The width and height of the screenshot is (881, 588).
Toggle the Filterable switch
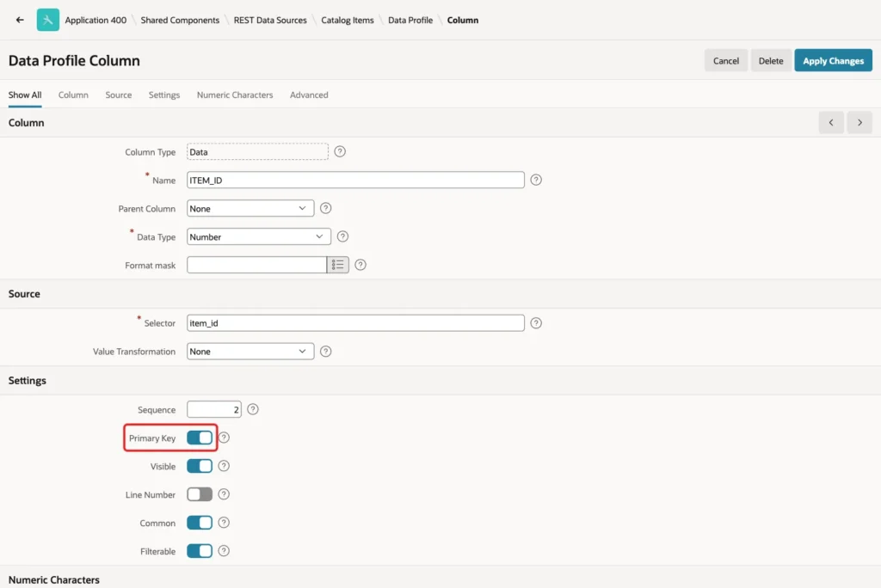point(200,551)
